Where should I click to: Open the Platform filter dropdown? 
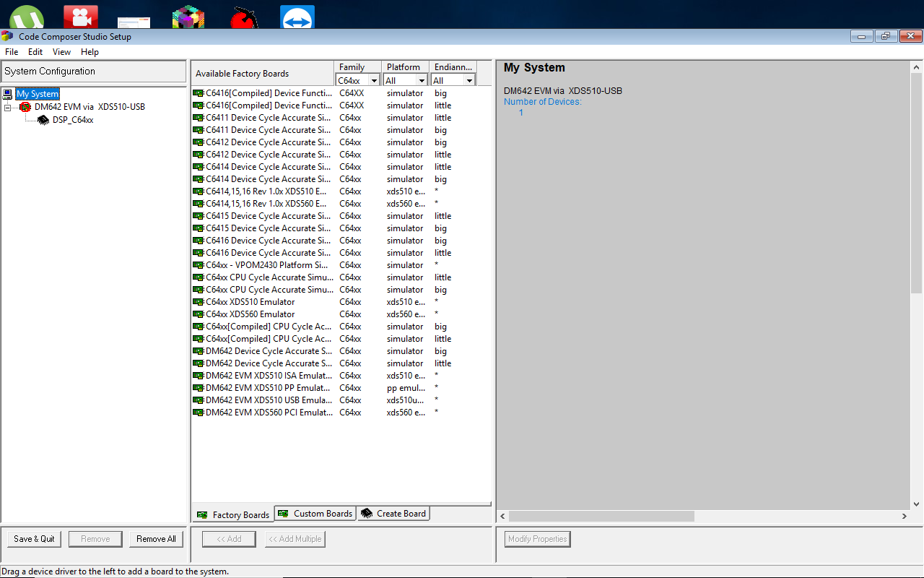422,80
